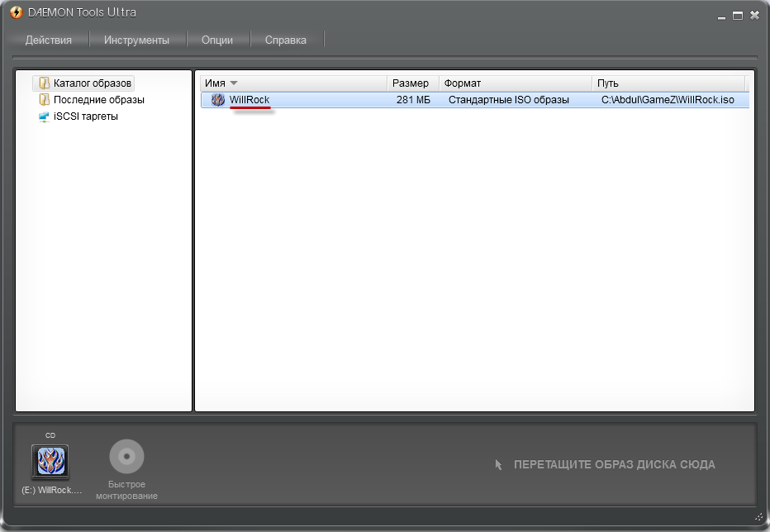
Task: Sort the list by the Размер column
Action: (413, 83)
